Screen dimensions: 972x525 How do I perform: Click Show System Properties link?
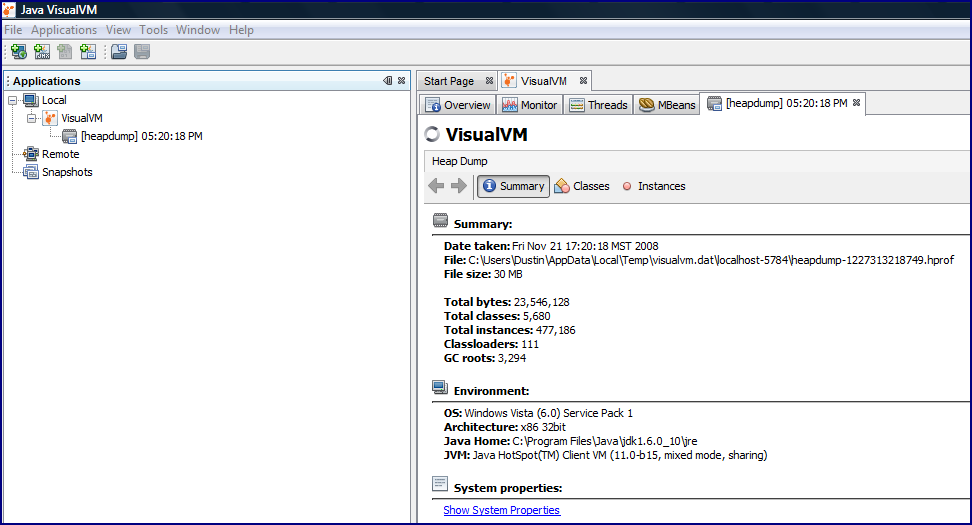[501, 510]
